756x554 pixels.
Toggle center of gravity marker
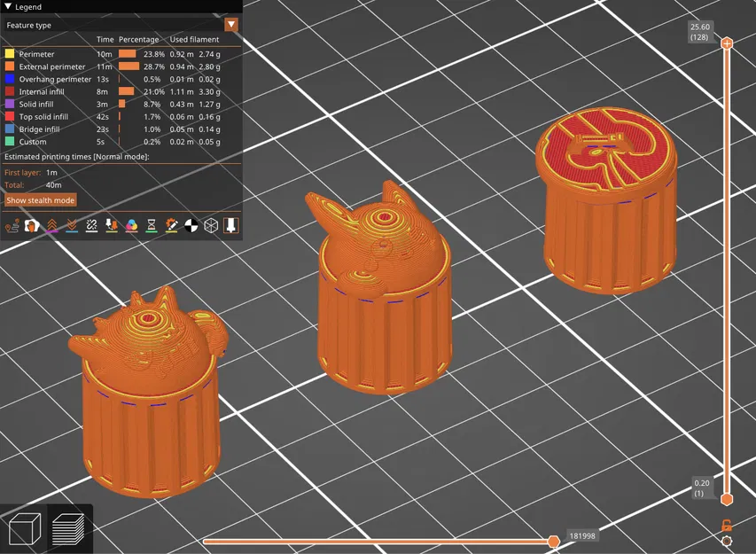pos(191,226)
